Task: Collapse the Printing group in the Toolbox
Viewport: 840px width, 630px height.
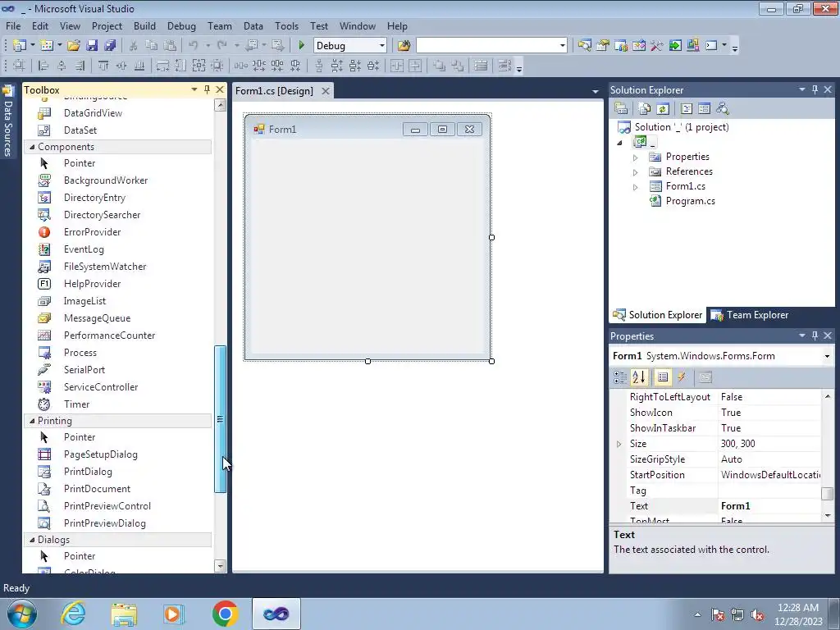Action: coord(32,421)
